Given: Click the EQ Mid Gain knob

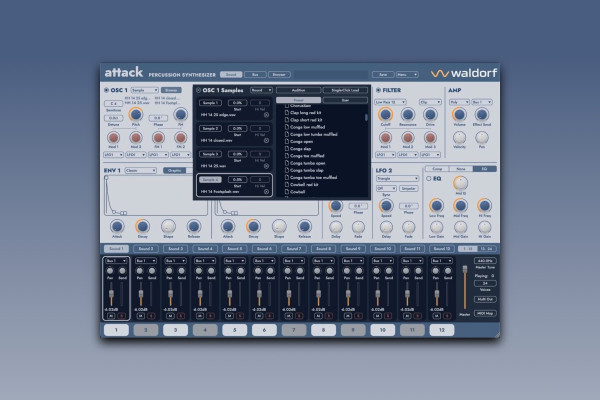Looking at the screenshot, I should click(460, 227).
